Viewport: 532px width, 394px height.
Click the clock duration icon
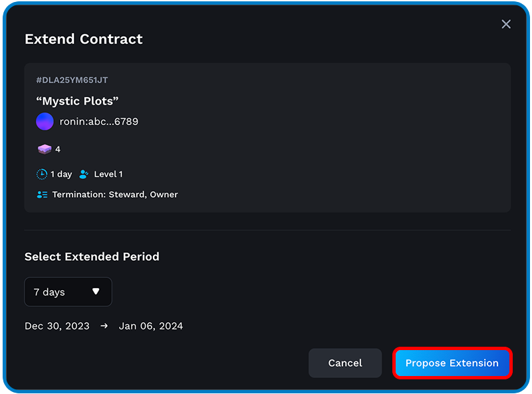42,174
